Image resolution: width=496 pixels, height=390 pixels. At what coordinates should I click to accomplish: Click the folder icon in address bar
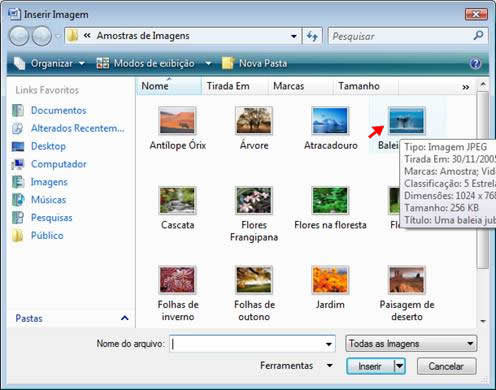[x=72, y=36]
